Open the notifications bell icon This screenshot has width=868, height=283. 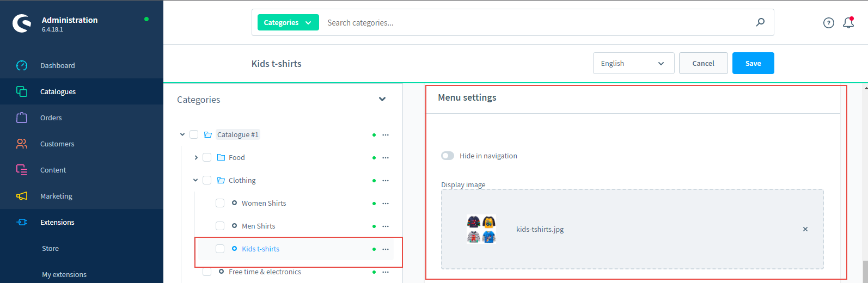848,23
